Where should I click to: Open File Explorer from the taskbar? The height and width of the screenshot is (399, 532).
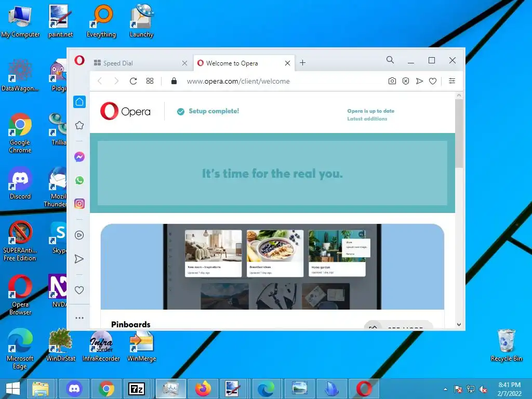[x=41, y=389]
